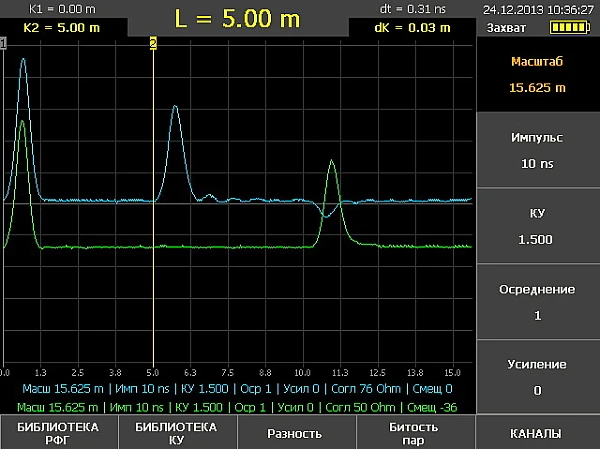This screenshot has width=600, height=449.
Task: Open the КАНАЛЫ channels menu
Action: [537, 433]
